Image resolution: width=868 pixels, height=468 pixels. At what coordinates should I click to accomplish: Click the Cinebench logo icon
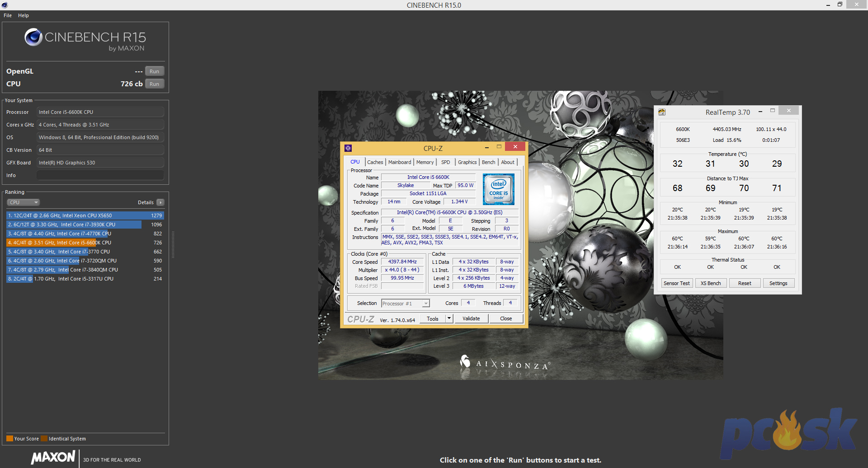coord(33,37)
